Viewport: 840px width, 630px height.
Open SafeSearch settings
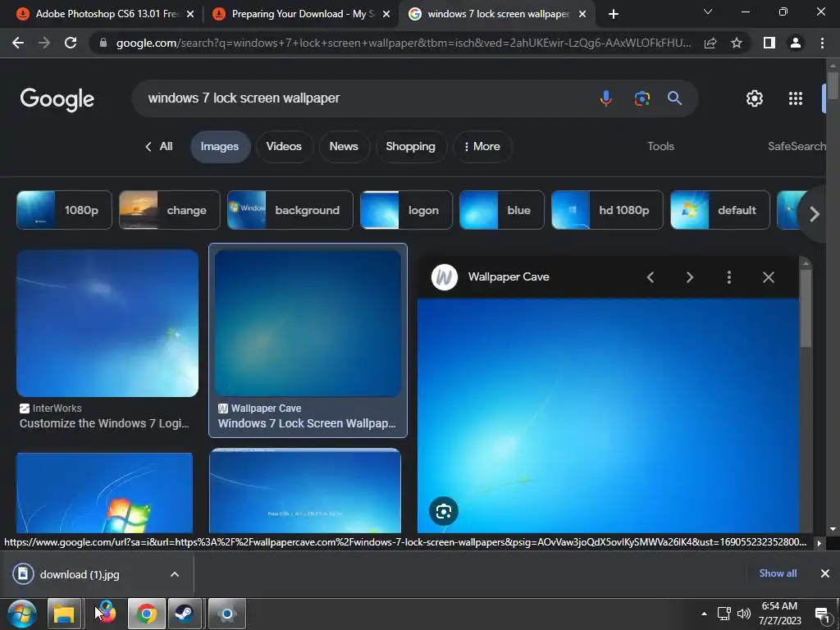pos(797,146)
